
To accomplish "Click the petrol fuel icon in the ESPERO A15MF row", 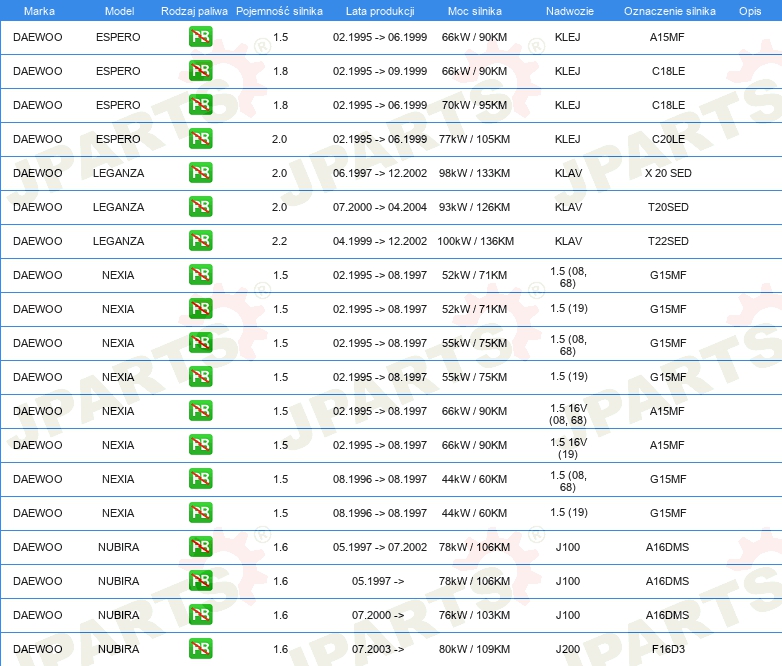I will (200, 37).
